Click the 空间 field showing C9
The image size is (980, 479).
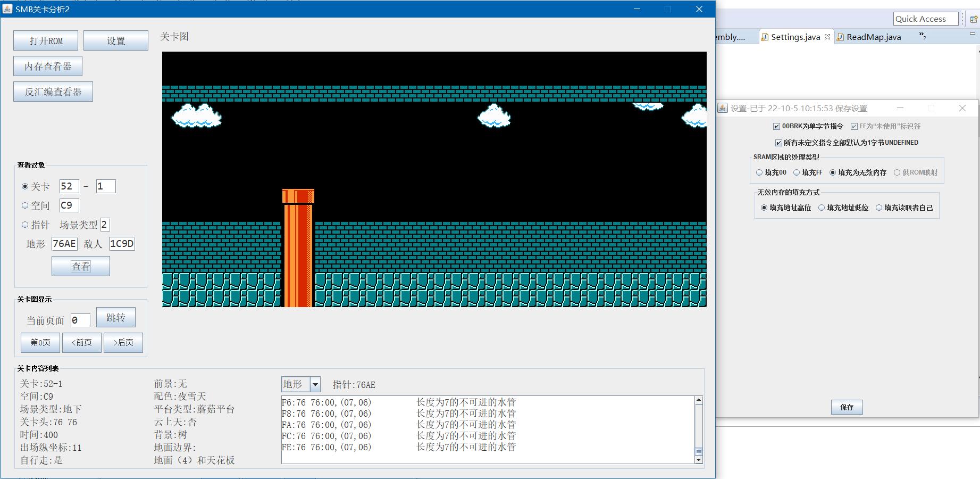click(69, 205)
